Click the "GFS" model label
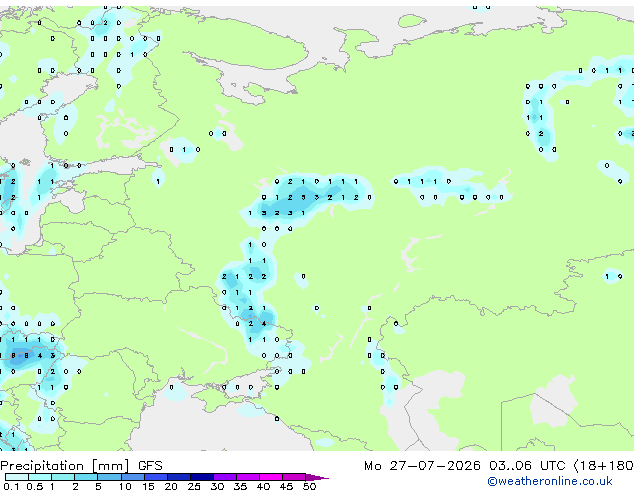The image size is (634, 490). pyautogui.click(x=150, y=466)
